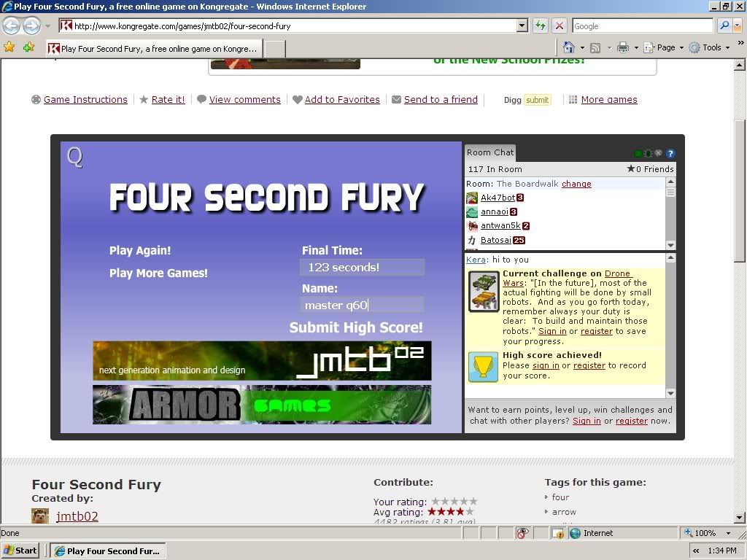Click the chat help question mark icon

[x=670, y=154]
